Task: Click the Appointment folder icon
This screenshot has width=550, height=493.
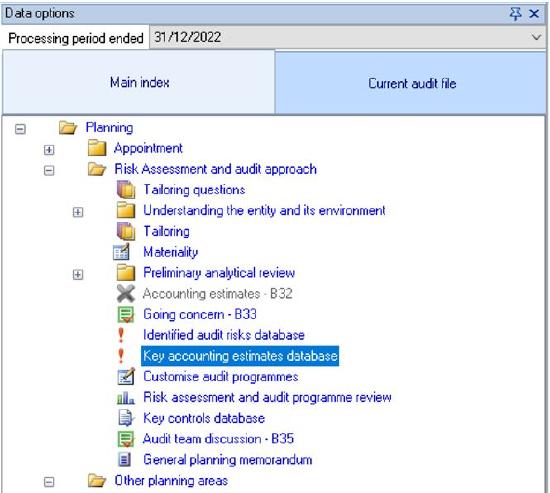Action: coord(97,148)
